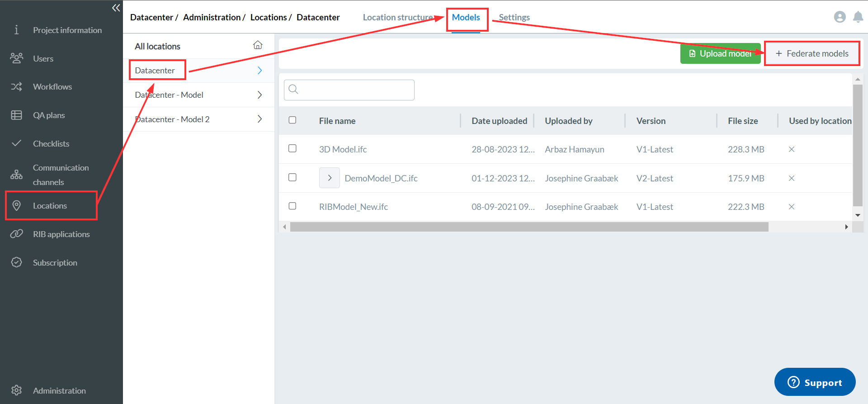Image resolution: width=868 pixels, height=404 pixels.
Task: Click the horizontal scrollbar under the table
Action: click(529, 227)
